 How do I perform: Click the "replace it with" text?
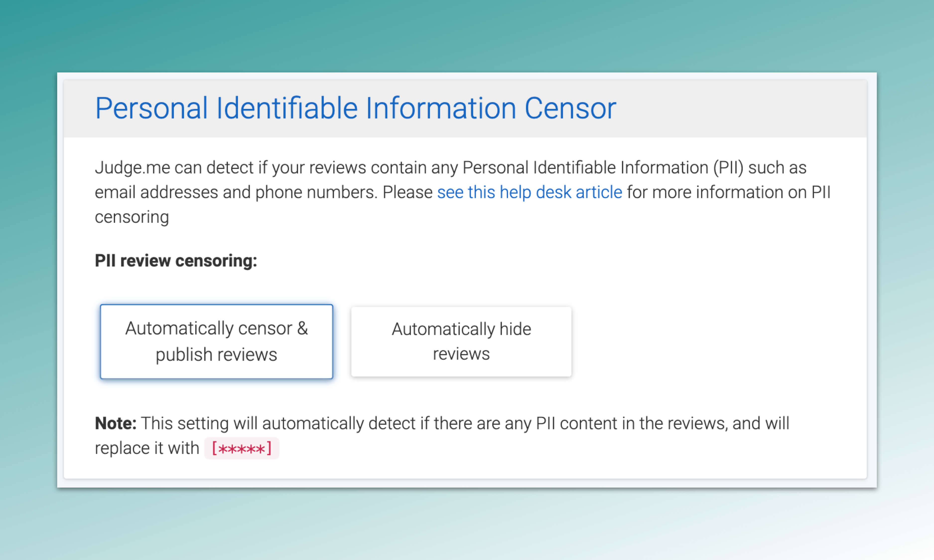tap(147, 448)
